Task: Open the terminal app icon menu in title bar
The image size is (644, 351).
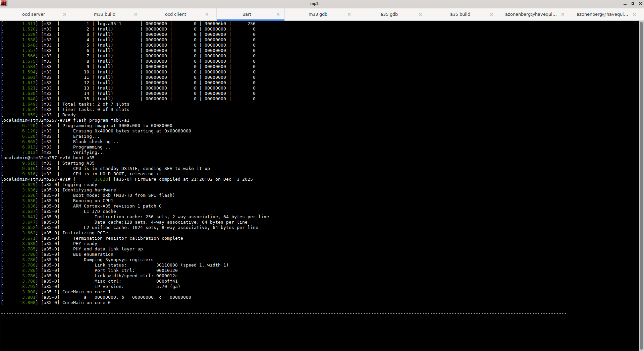Action: [4, 3]
